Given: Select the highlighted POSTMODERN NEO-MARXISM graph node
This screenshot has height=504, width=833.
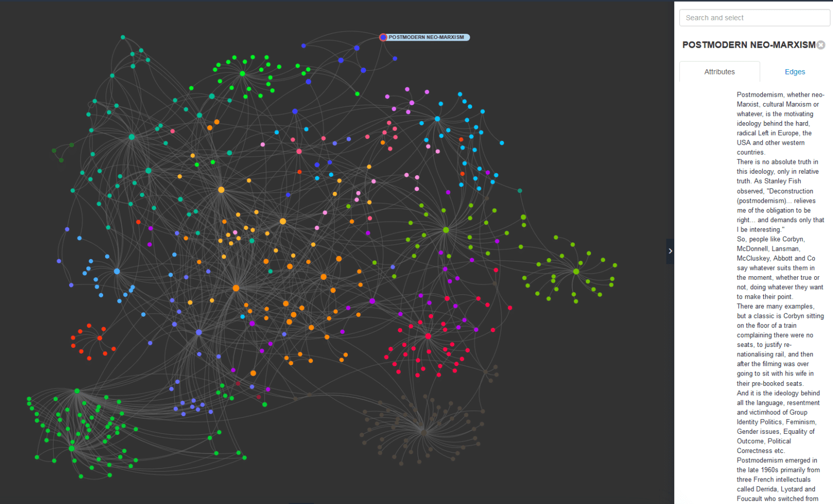Looking at the screenshot, I should (x=383, y=37).
